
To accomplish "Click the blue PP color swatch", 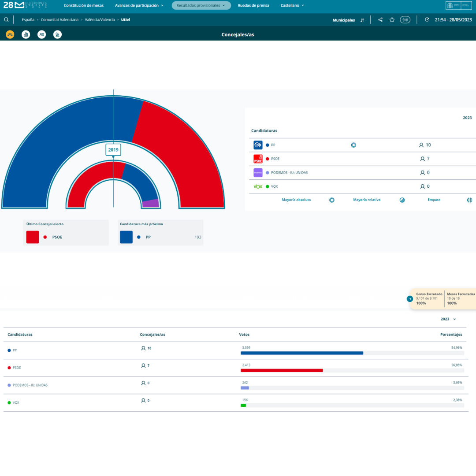I will point(126,237).
